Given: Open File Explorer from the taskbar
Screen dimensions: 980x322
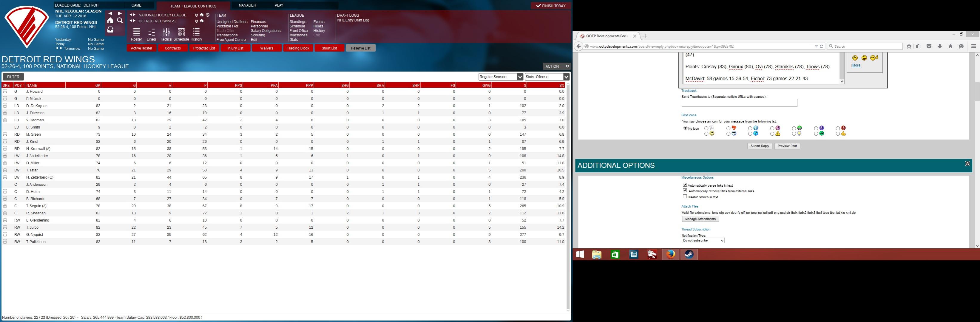Looking at the screenshot, I should (597, 254).
